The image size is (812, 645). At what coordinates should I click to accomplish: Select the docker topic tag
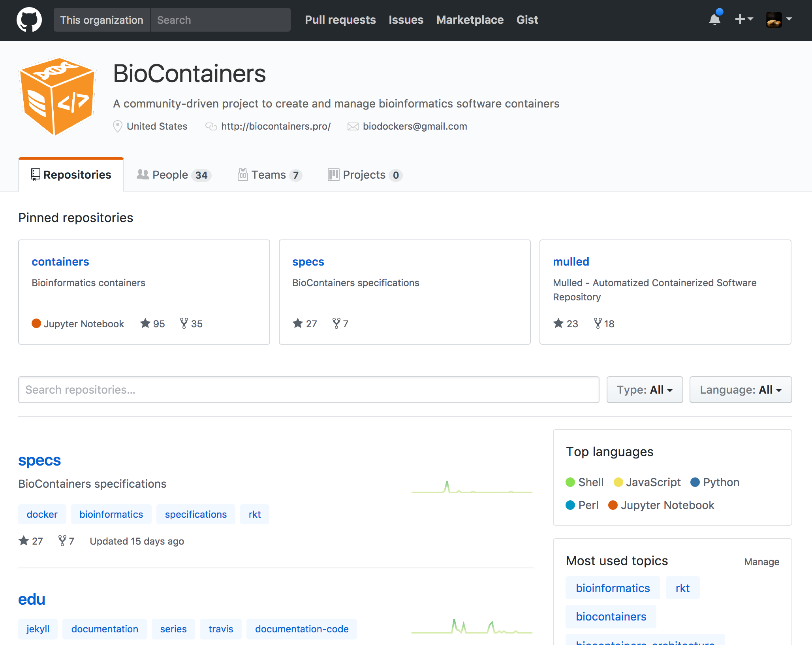(42, 514)
